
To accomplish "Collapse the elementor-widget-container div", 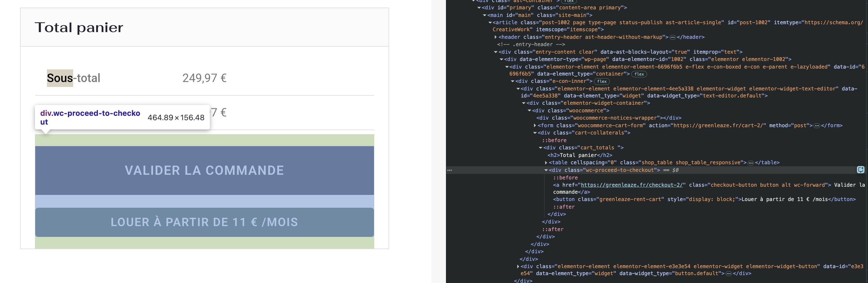I will point(524,103).
